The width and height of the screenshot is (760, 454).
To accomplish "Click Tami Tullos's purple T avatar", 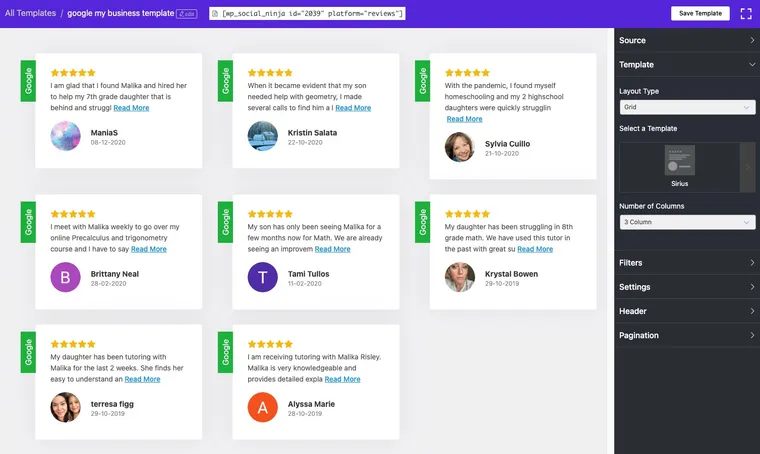I will [x=263, y=277].
